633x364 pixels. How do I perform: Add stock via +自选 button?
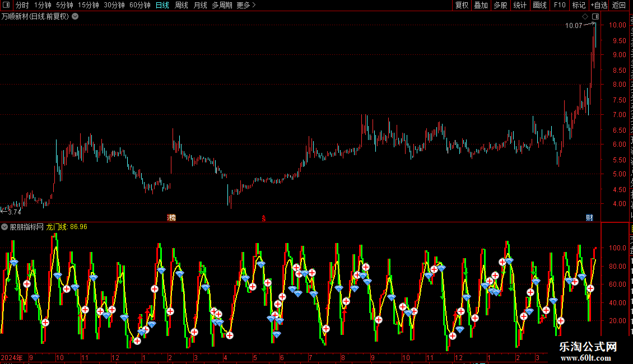pos(599,5)
